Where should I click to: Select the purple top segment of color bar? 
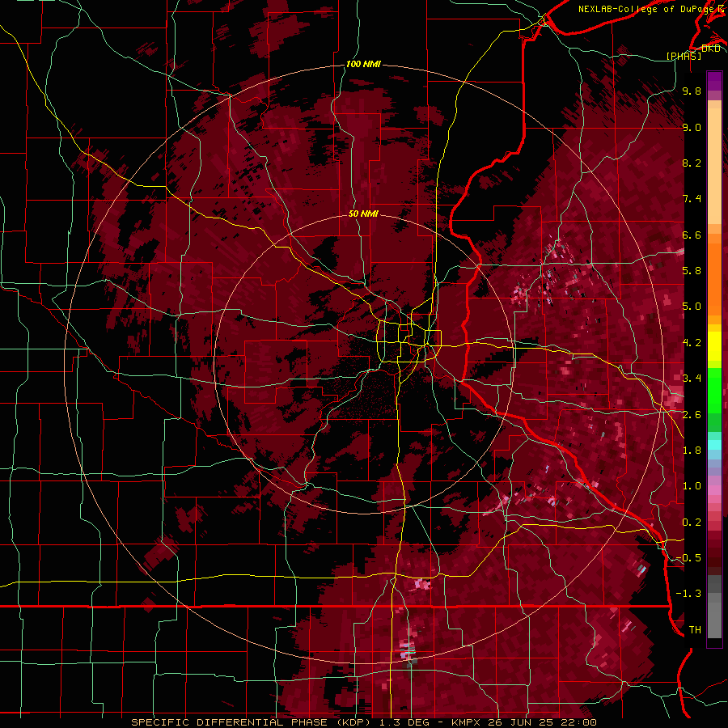click(x=714, y=81)
